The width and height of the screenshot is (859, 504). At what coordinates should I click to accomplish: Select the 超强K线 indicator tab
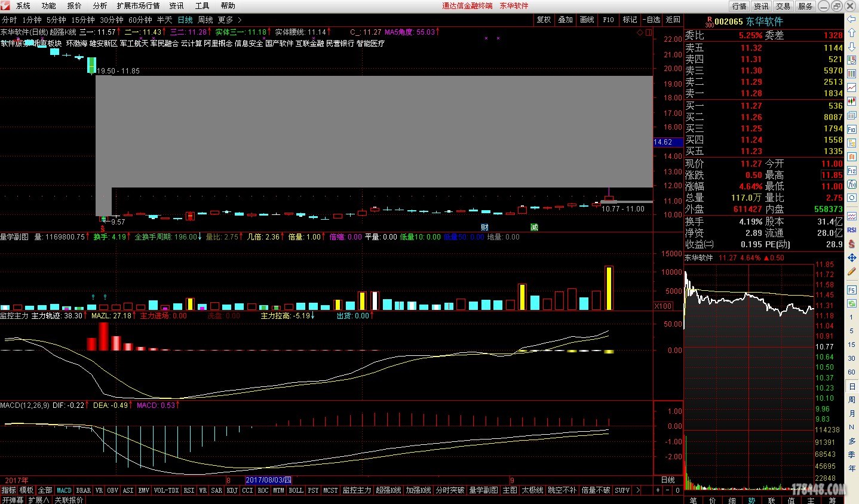click(388, 490)
